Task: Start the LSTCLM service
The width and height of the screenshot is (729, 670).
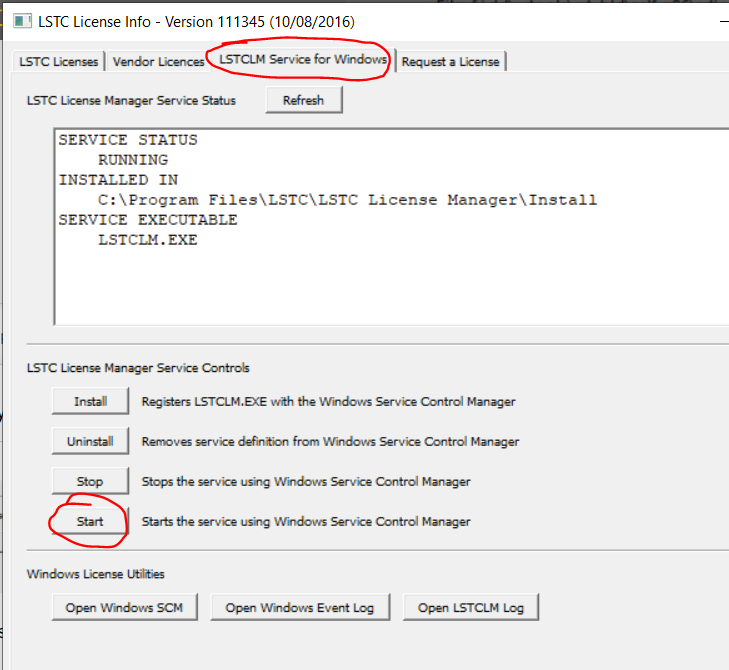Action: pos(90,521)
